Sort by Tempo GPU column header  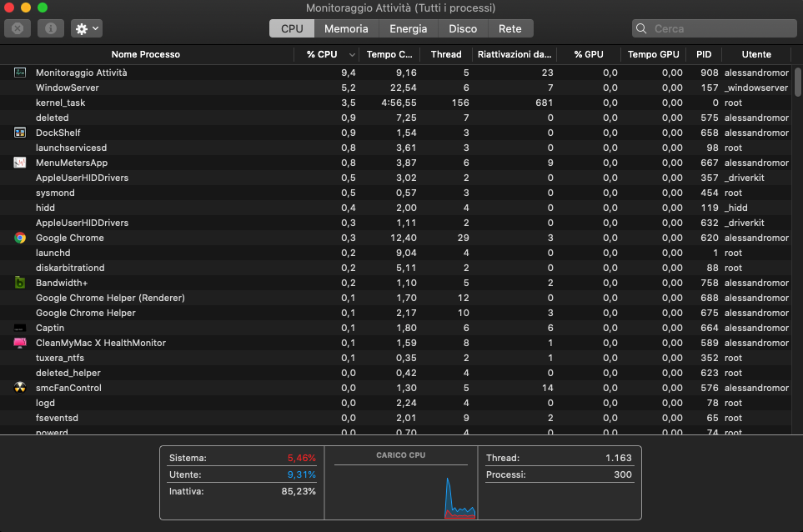[x=654, y=54]
